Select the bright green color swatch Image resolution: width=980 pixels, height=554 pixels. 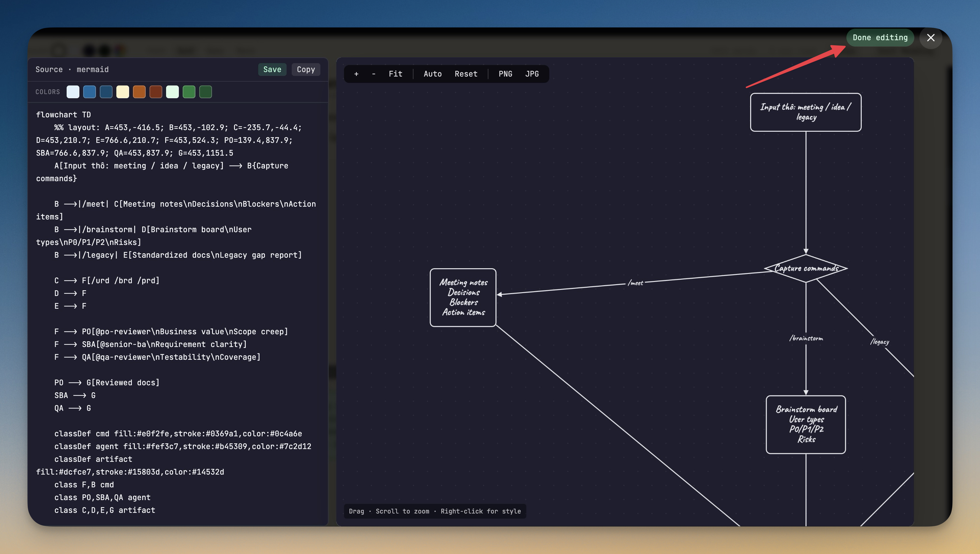[x=189, y=92]
